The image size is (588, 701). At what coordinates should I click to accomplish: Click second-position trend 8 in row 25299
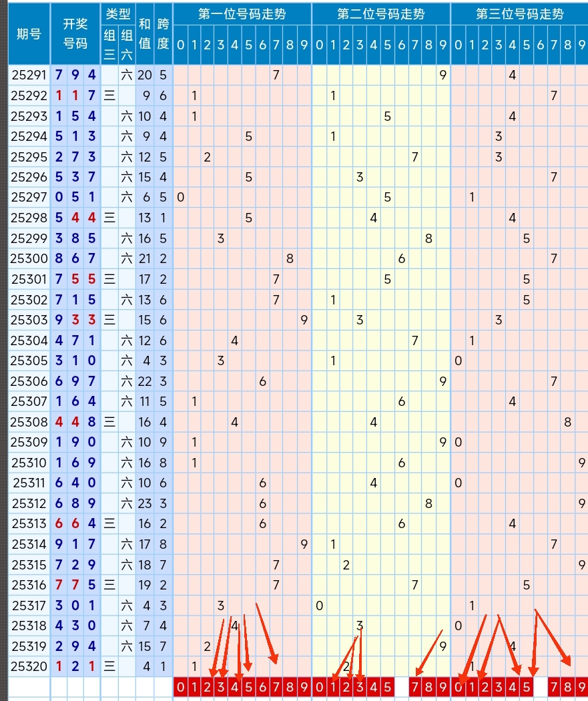coord(429,238)
